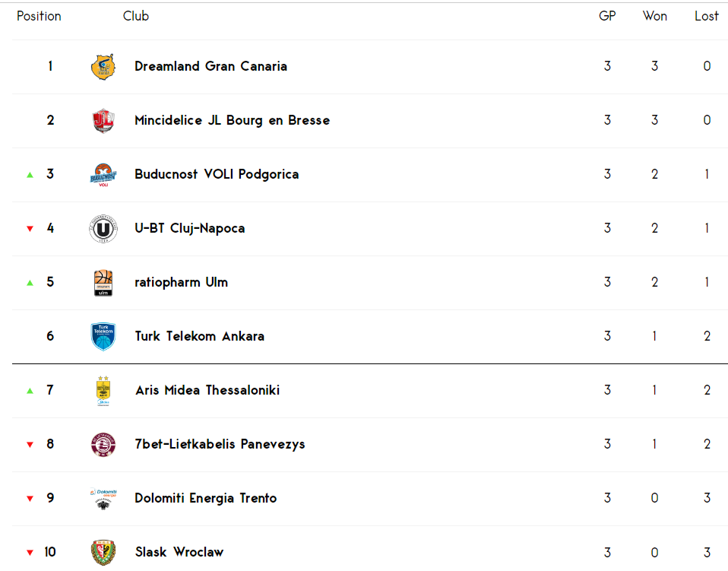Sort standings by Lost column header
728x571 pixels.
707,16
